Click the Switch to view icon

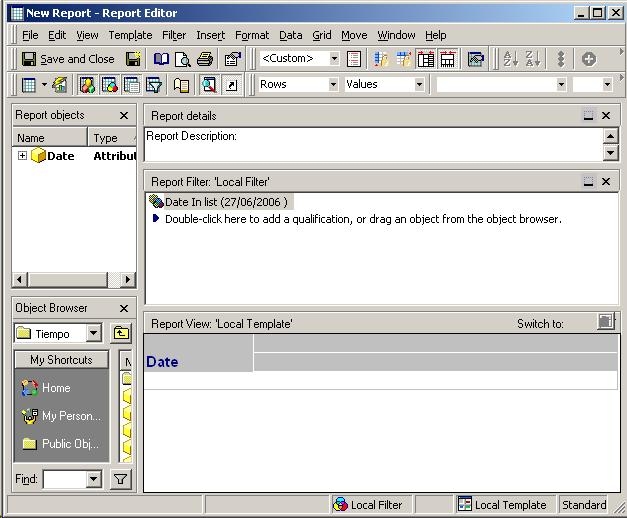605,322
